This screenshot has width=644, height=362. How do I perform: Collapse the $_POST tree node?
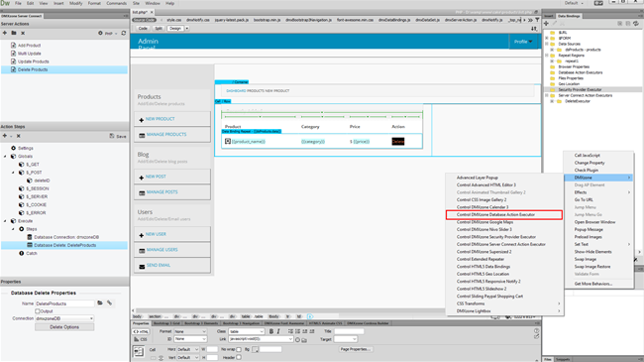(13, 173)
